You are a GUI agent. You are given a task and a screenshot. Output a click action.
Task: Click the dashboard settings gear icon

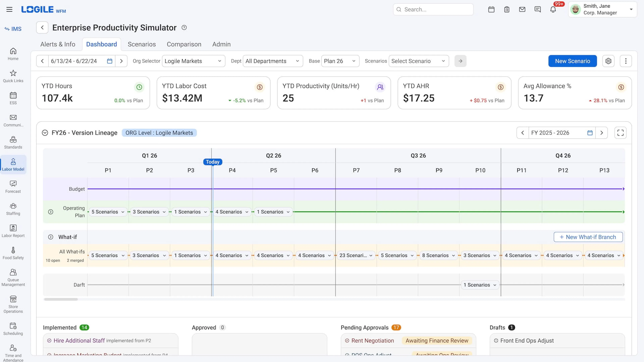click(x=608, y=61)
